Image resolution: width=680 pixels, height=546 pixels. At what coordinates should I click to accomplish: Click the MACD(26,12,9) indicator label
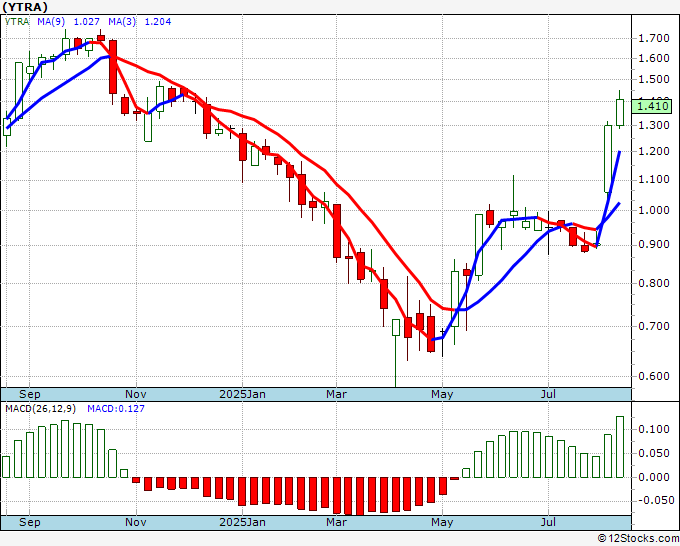[x=41, y=409]
